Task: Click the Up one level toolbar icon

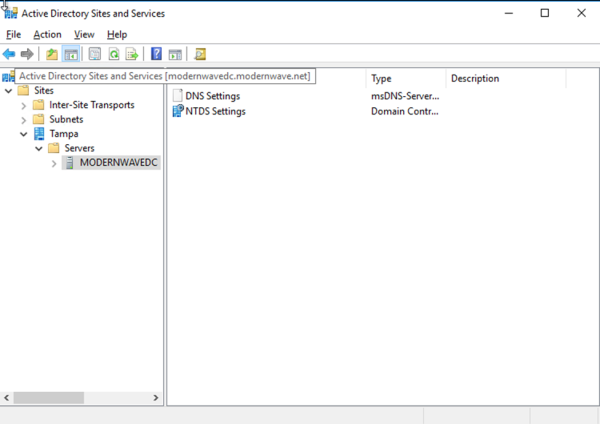Action: [52, 54]
